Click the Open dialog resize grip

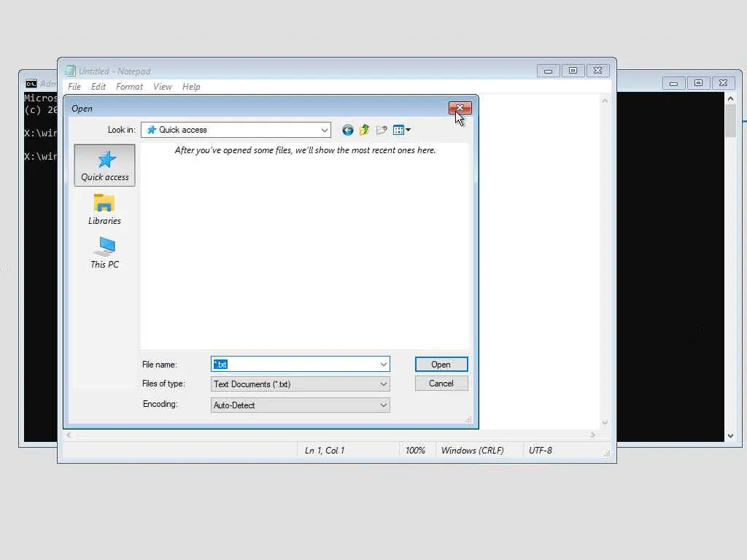tap(469, 419)
